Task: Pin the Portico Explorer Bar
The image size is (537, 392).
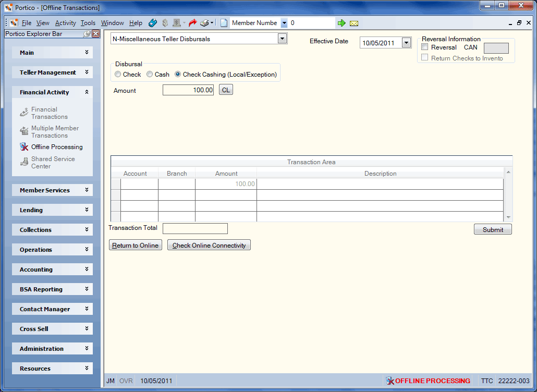Action: (x=87, y=33)
